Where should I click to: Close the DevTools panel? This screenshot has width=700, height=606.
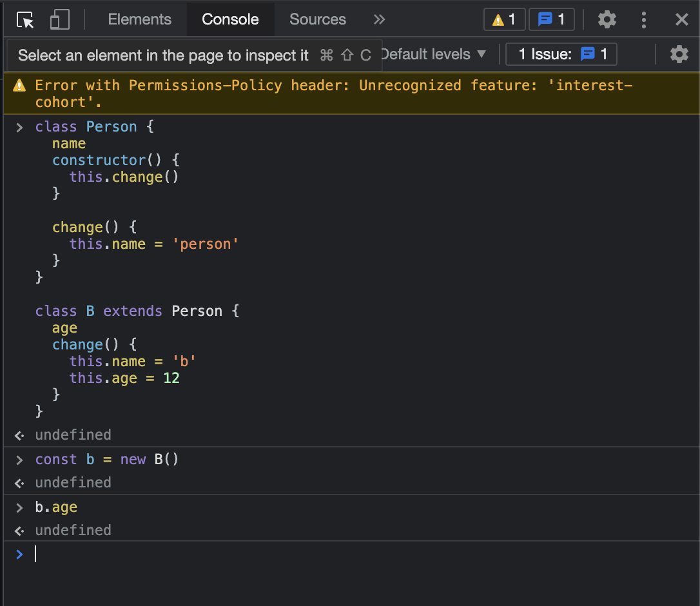pos(682,19)
